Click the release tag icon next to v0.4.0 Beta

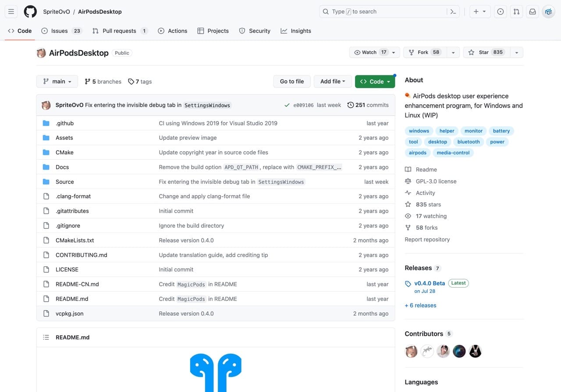pos(408,284)
